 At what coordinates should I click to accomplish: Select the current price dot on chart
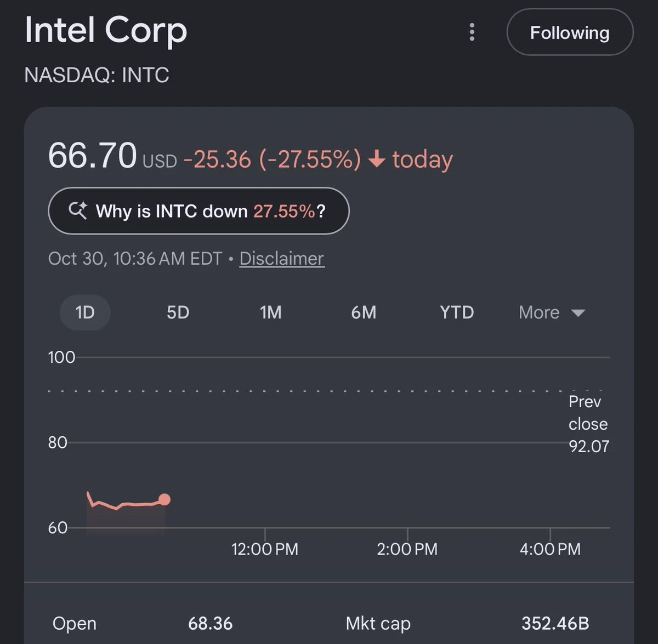click(x=164, y=499)
